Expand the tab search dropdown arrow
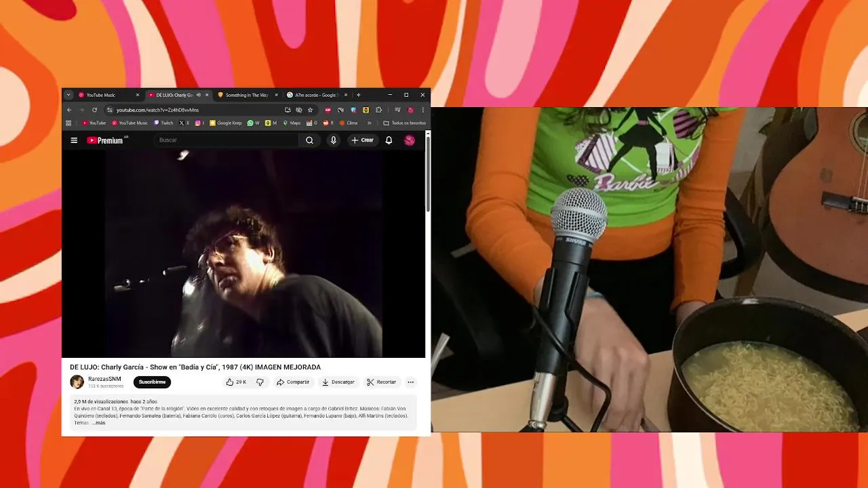The image size is (868, 488). click(x=68, y=95)
